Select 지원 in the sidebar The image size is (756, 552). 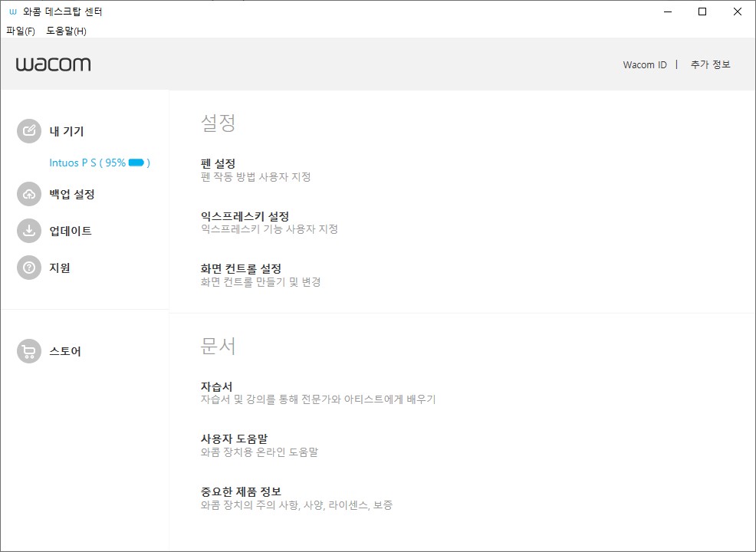point(60,268)
